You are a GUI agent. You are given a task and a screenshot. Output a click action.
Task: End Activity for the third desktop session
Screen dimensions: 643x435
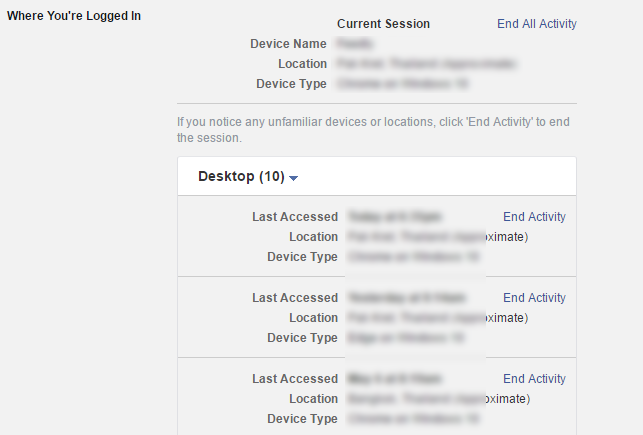[534, 379]
